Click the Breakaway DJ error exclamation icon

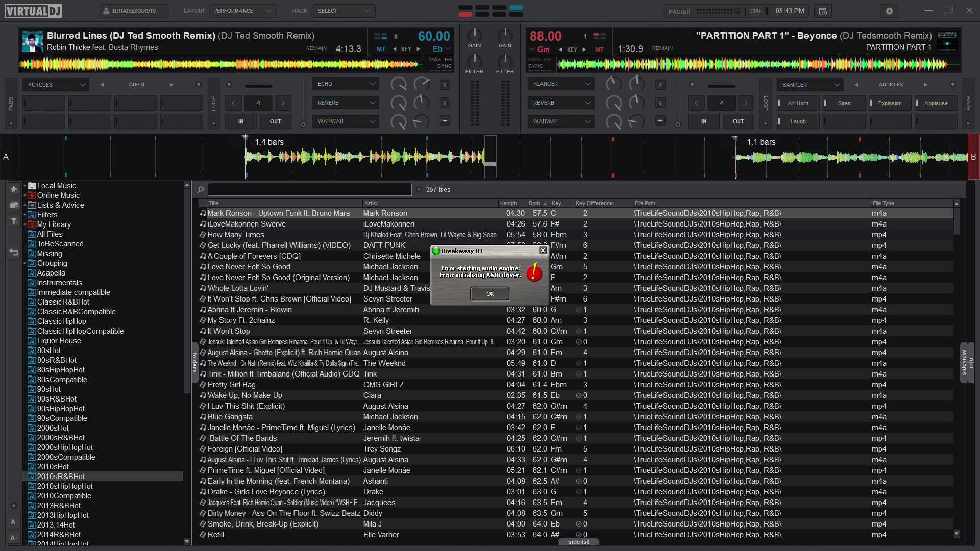534,272
